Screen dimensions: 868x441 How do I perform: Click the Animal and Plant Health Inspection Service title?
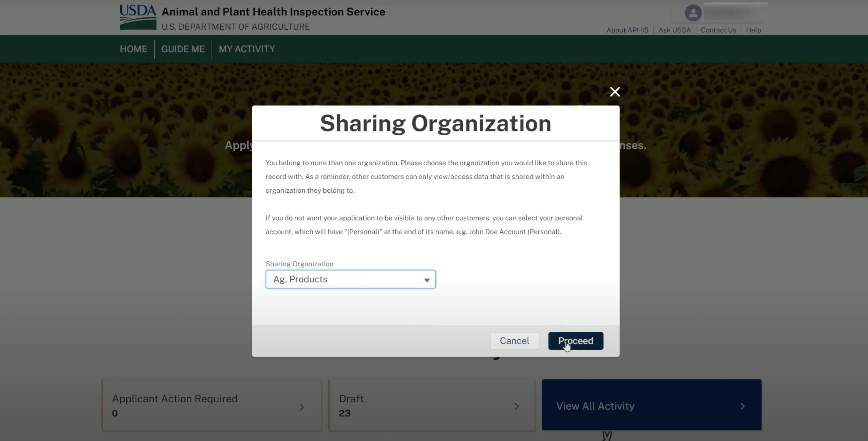[273, 12]
